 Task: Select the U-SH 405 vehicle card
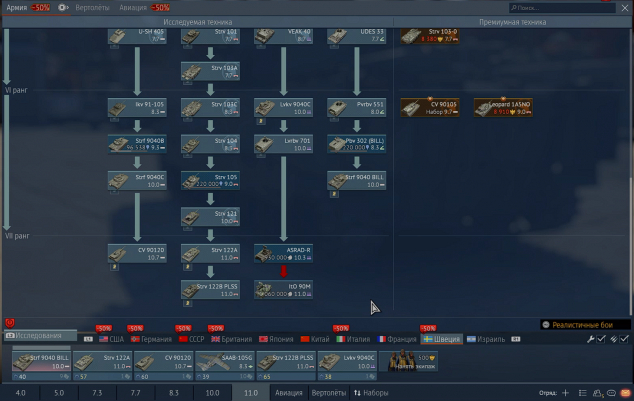(137, 36)
